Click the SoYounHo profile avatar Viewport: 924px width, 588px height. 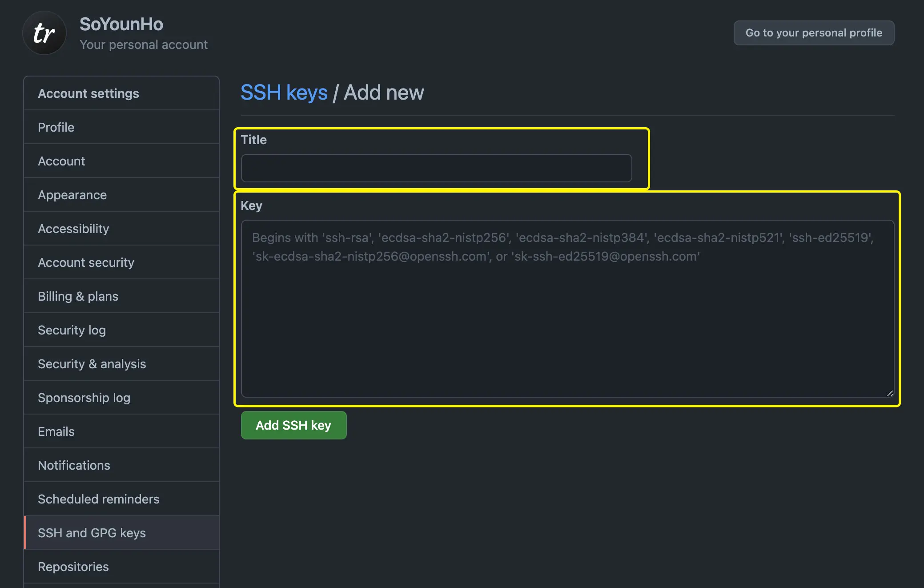point(44,33)
